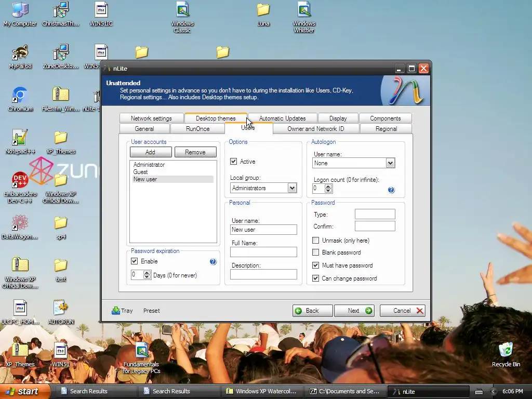Uncheck Can change password

tap(315, 278)
